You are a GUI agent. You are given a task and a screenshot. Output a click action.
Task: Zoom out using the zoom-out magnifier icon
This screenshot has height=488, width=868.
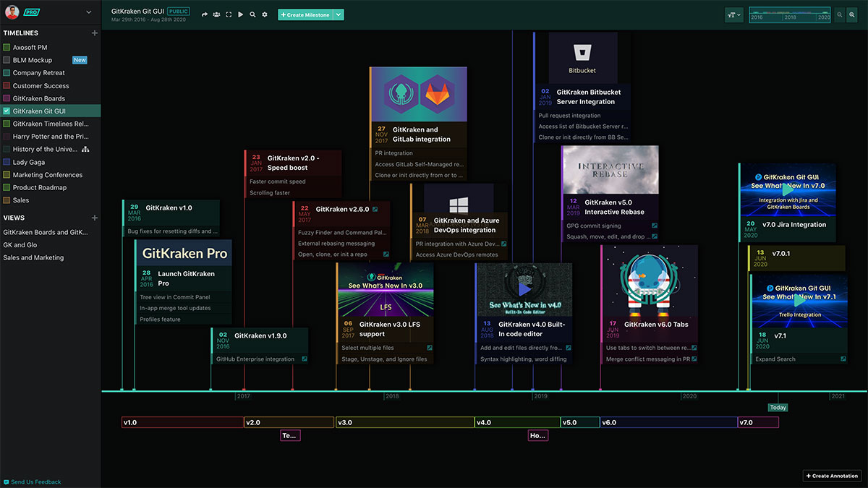pos(840,14)
